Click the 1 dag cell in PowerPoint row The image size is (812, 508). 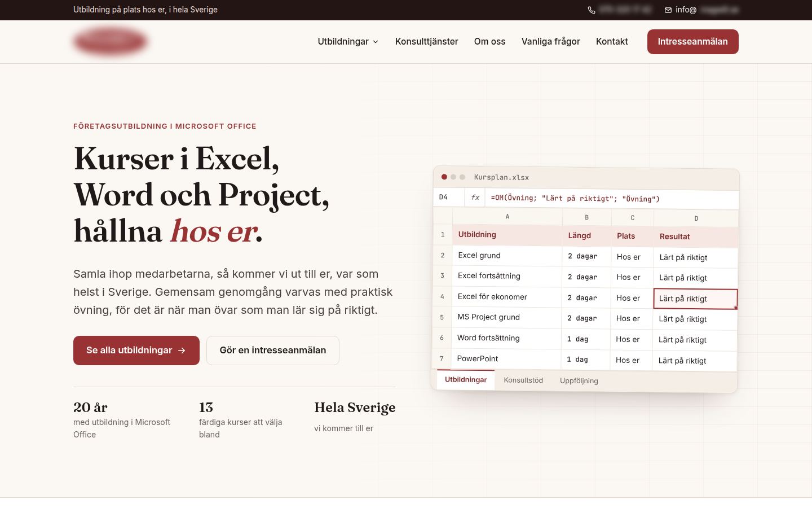click(x=585, y=360)
